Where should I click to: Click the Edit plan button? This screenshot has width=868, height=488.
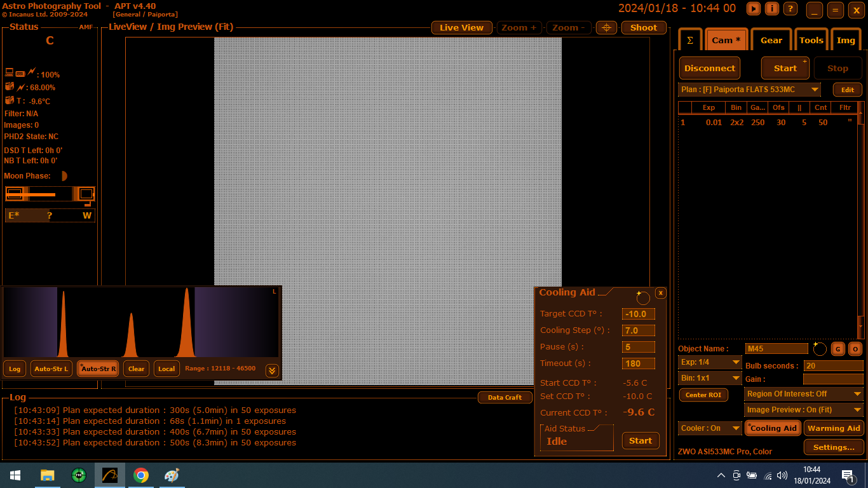pyautogui.click(x=848, y=90)
